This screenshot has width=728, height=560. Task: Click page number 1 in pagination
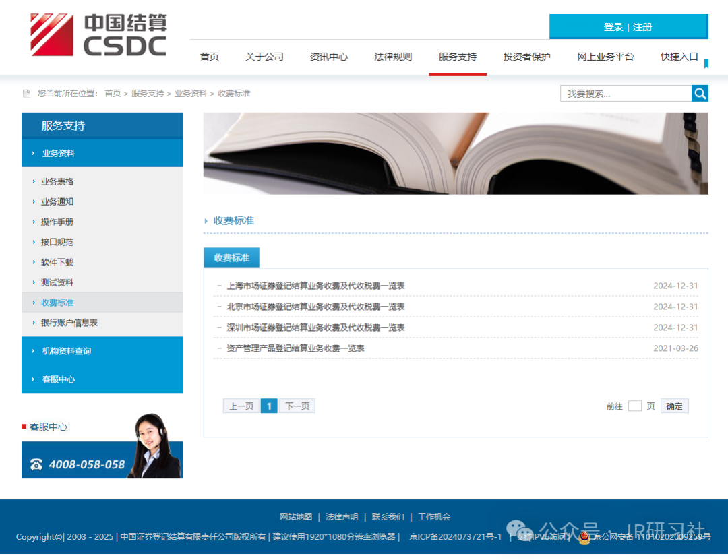pyautogui.click(x=269, y=406)
